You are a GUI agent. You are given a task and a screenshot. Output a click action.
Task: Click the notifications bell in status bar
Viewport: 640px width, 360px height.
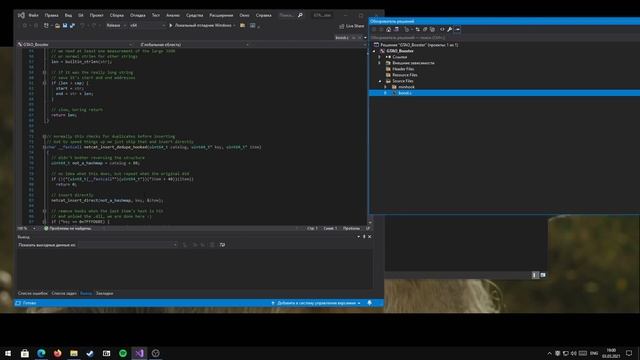click(369, 303)
